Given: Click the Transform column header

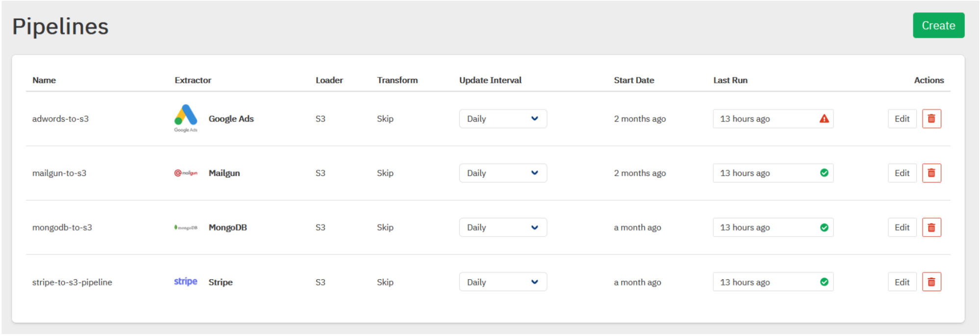Looking at the screenshot, I should (x=397, y=80).
